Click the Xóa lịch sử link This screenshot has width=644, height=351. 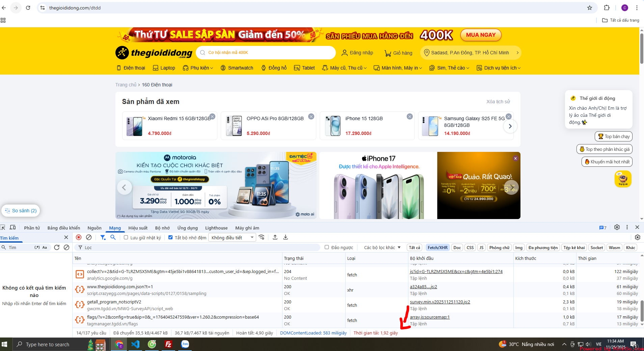pos(498,102)
